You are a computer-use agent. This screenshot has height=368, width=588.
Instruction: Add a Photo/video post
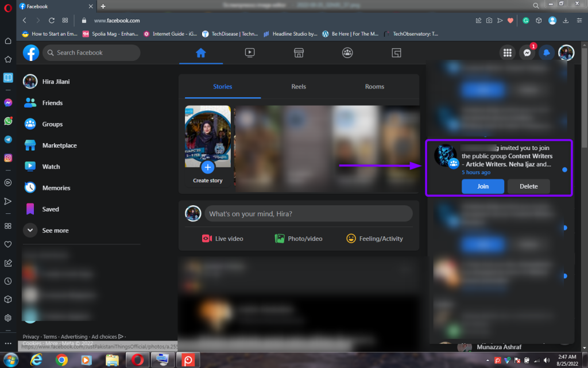click(299, 239)
